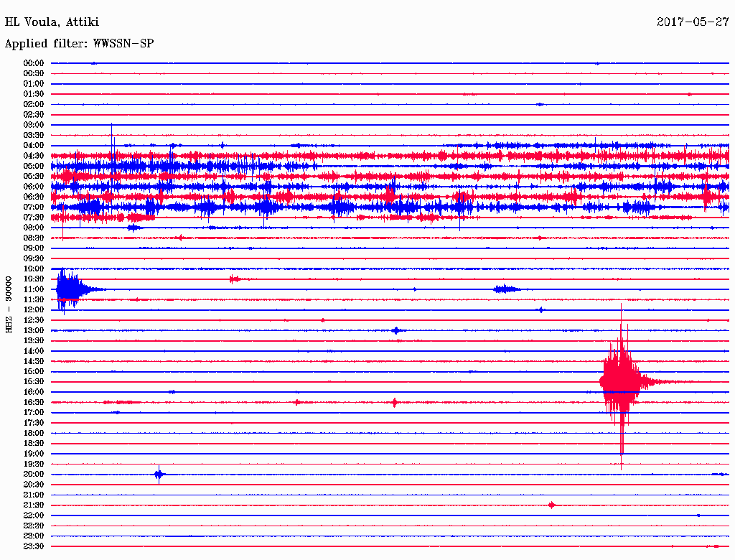
Task: Click the red event on the 10:30 trace
Action: 235,279
